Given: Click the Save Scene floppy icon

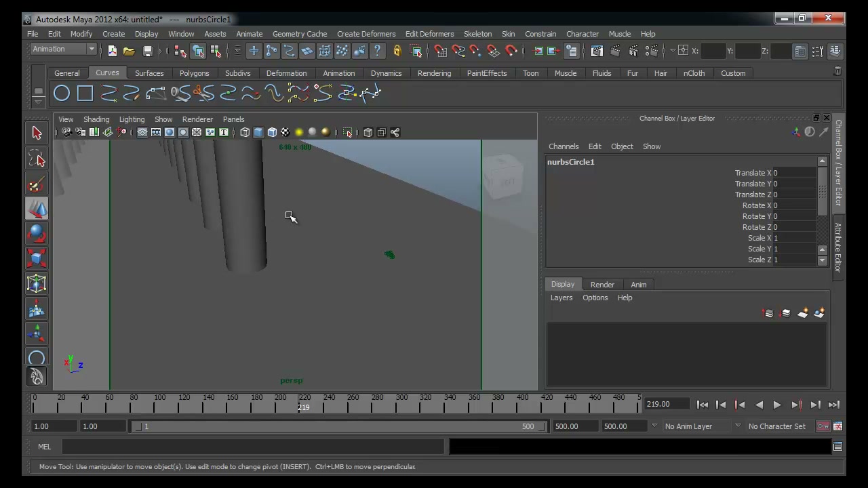Looking at the screenshot, I should pos(147,51).
